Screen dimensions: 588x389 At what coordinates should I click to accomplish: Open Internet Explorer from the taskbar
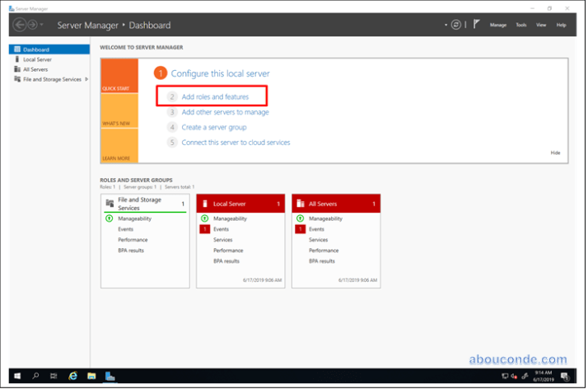click(72, 376)
